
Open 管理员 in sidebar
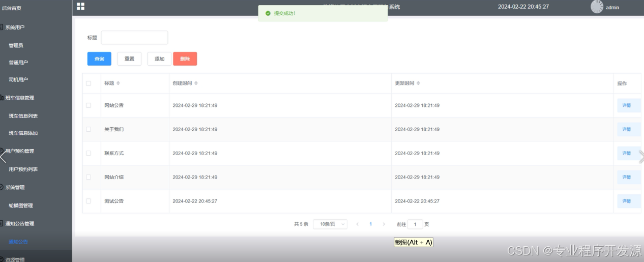[x=16, y=45]
